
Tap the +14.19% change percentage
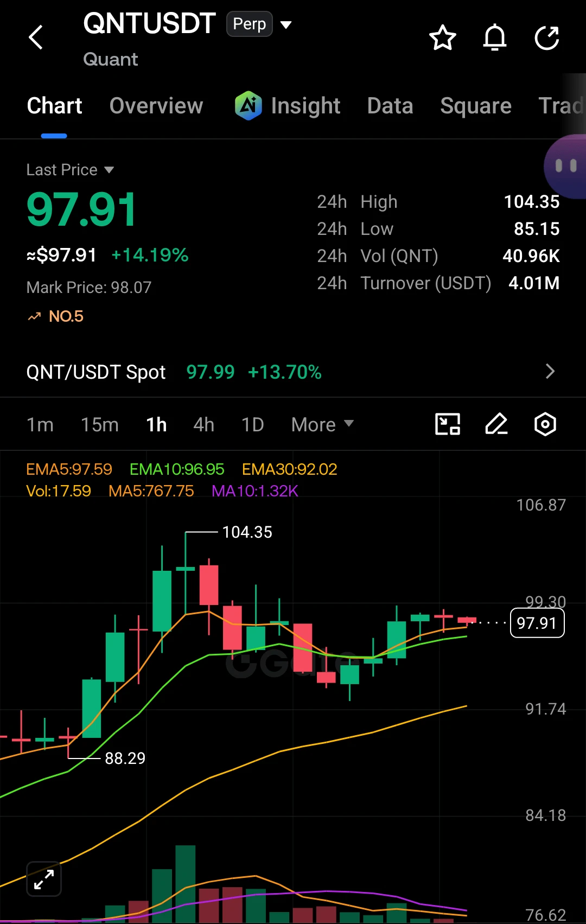[150, 255]
